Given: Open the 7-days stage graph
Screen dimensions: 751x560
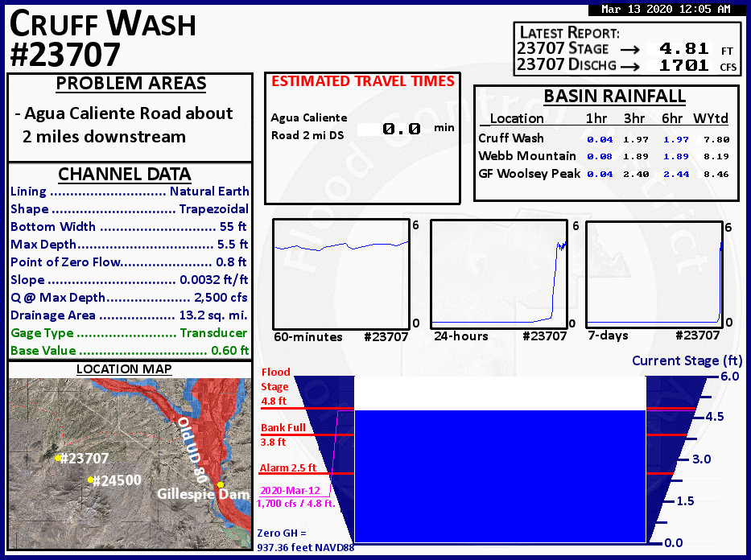Looking at the screenshot, I should point(654,271).
